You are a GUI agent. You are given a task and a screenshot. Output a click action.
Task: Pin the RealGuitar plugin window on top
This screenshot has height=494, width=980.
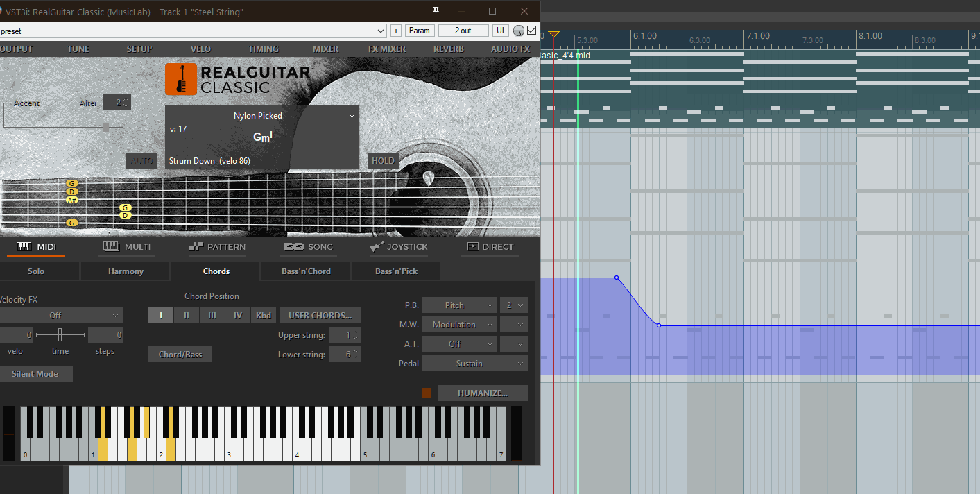pos(436,12)
